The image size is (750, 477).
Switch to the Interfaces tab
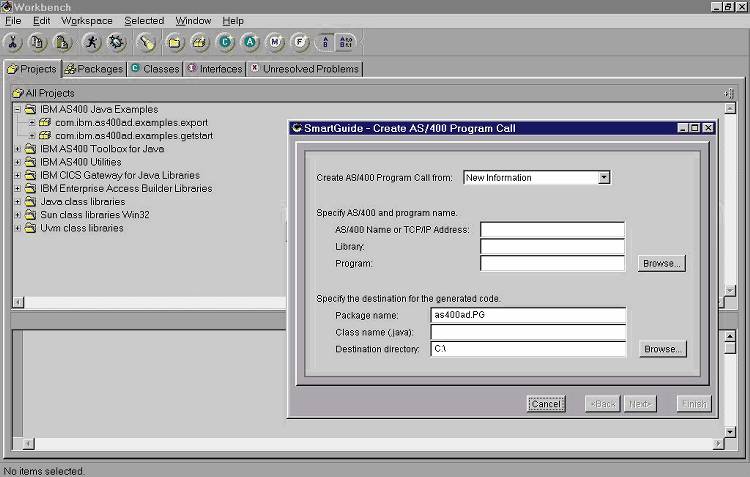click(x=215, y=69)
